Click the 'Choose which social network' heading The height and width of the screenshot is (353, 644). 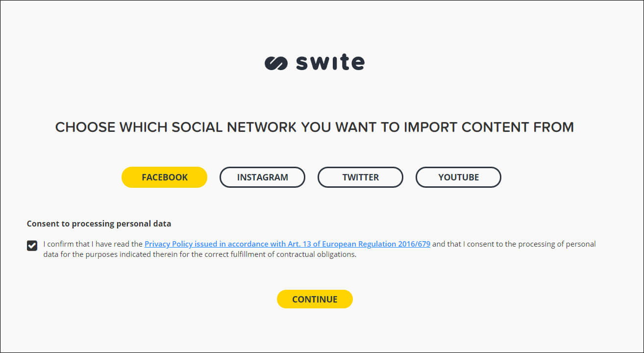click(x=314, y=127)
